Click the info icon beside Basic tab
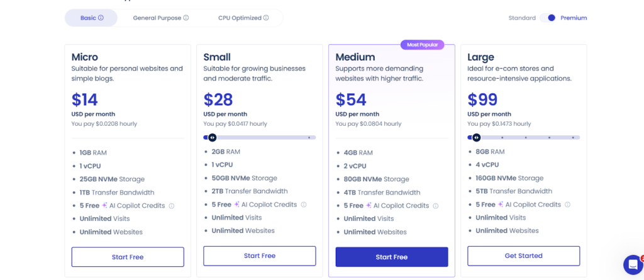This screenshot has height=280, width=644. [x=101, y=18]
